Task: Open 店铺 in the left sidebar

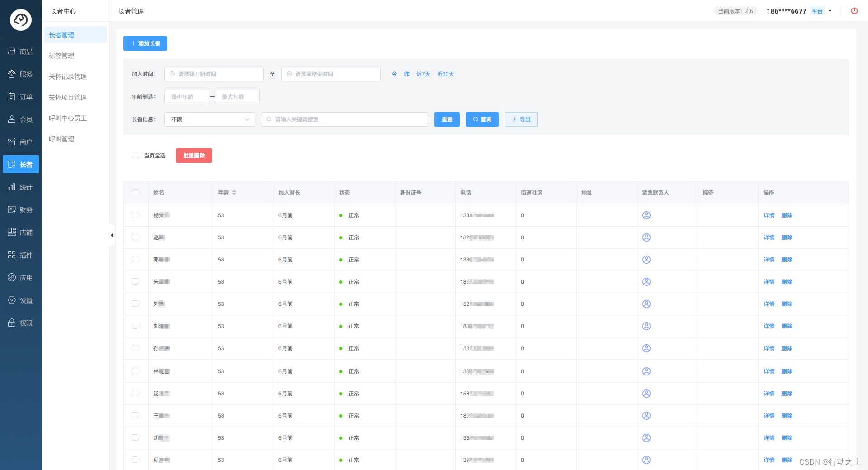Action: [x=21, y=233]
